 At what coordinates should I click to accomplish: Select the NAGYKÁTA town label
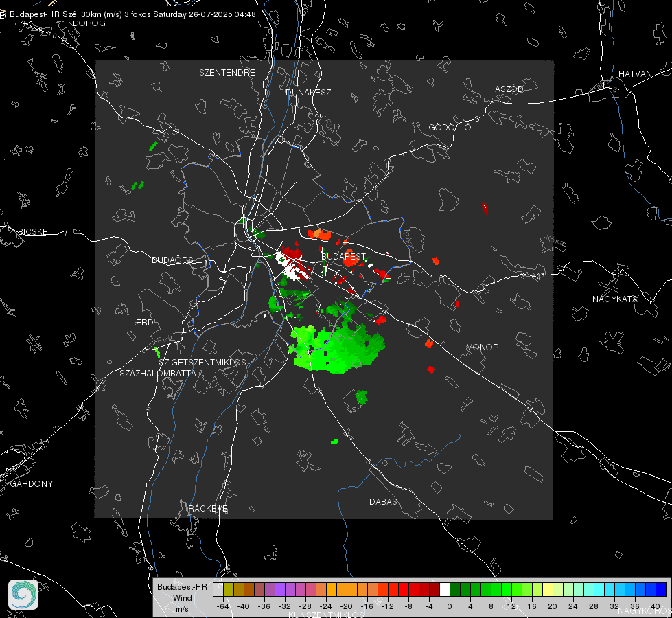(x=614, y=299)
